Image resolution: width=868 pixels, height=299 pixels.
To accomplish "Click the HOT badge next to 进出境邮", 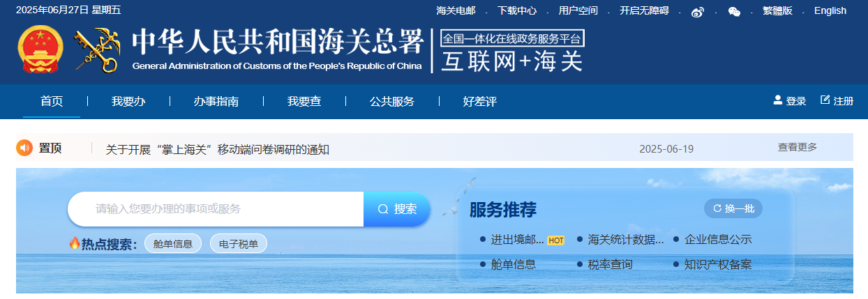I will tap(555, 240).
